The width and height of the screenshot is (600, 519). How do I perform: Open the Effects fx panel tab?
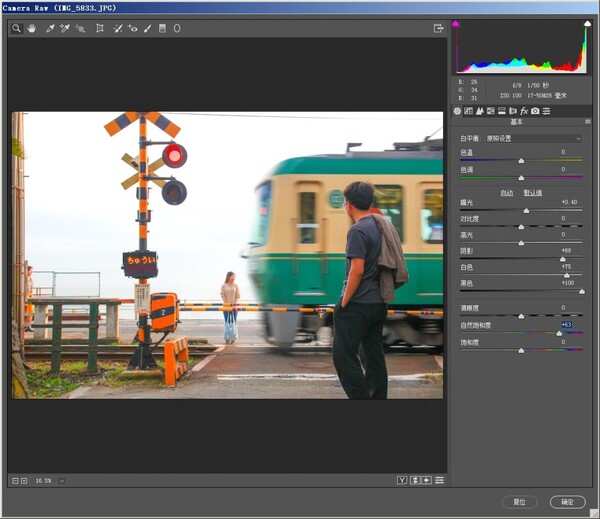[524, 111]
